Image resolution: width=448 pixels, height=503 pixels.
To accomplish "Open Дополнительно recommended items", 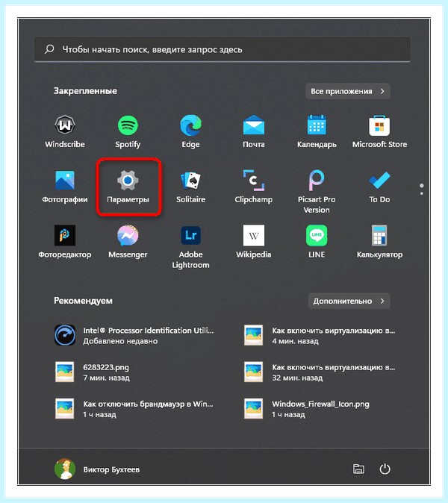I will tap(349, 301).
